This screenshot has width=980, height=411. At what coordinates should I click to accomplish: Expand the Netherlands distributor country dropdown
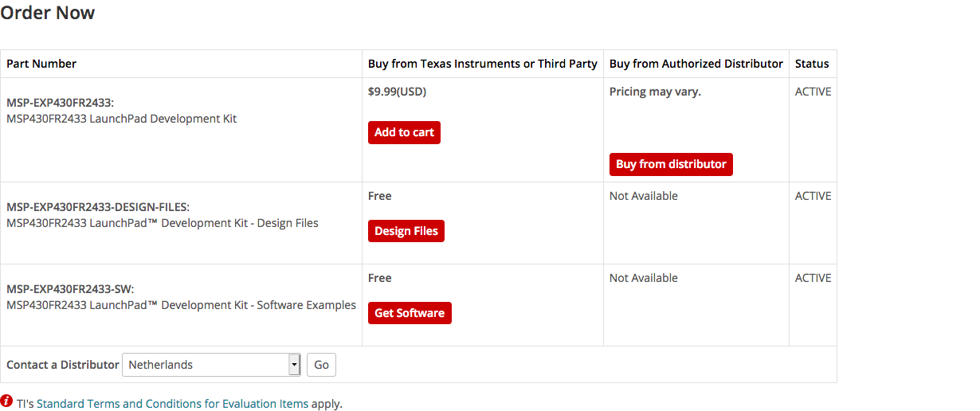[x=211, y=365]
